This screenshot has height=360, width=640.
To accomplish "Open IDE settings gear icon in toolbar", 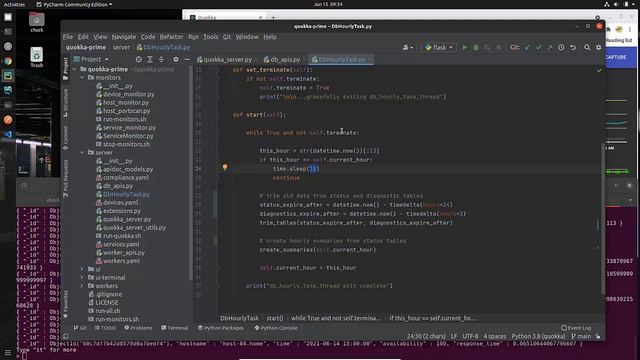I will point(598,47).
